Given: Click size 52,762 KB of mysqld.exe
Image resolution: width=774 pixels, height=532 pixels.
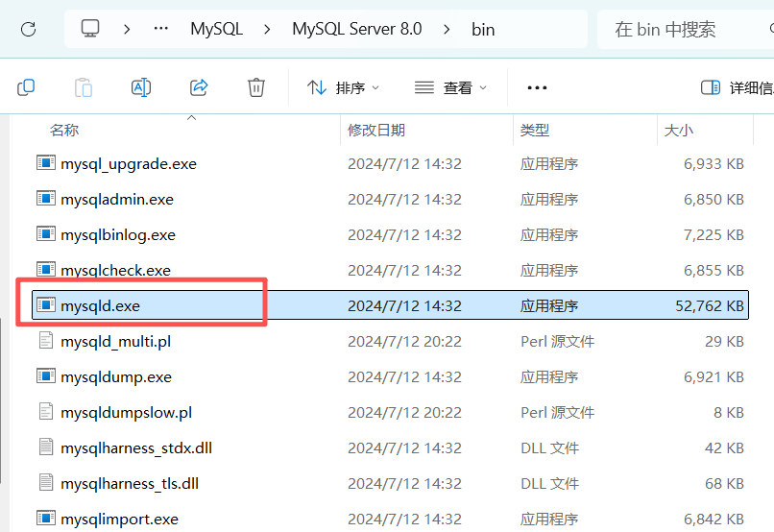Looking at the screenshot, I should (710, 306).
